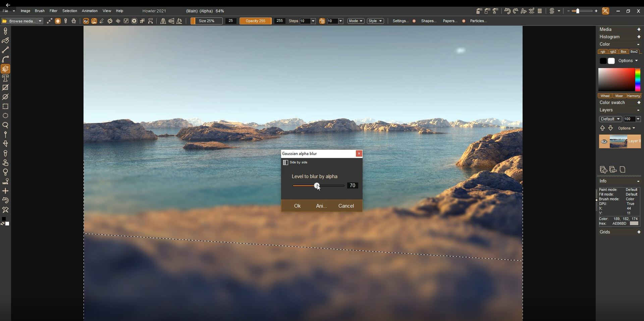Click the blank page layer icon
The image size is (644, 321).
tap(623, 169)
